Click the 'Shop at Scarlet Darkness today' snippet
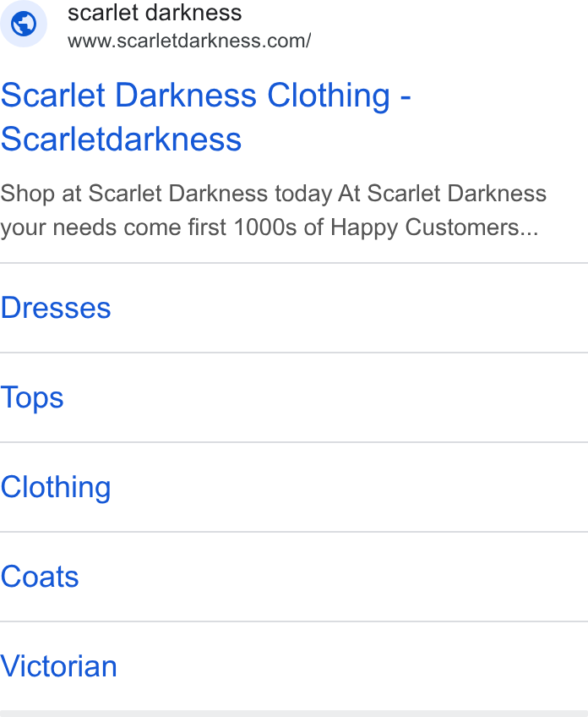The height and width of the screenshot is (717, 588). pyautogui.click(x=166, y=194)
